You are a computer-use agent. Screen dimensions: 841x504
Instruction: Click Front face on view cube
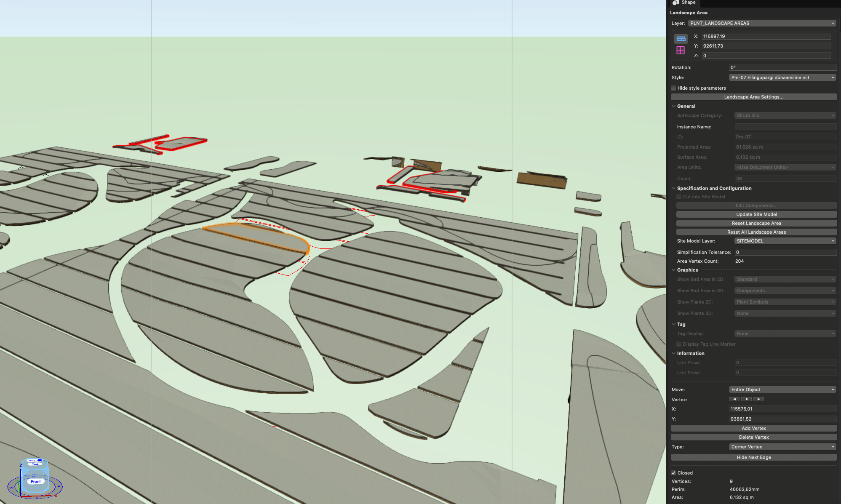(x=35, y=481)
